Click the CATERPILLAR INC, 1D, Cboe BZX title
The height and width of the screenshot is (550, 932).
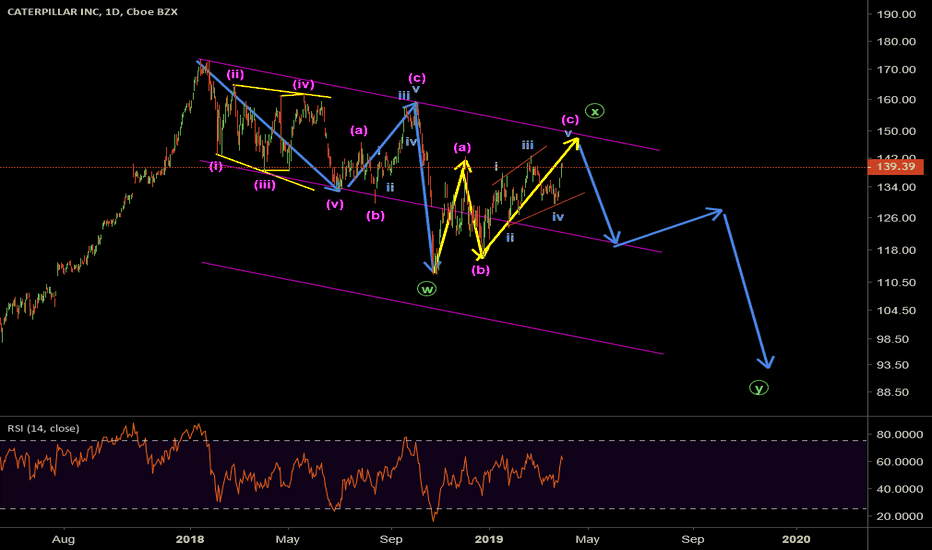tap(92, 11)
